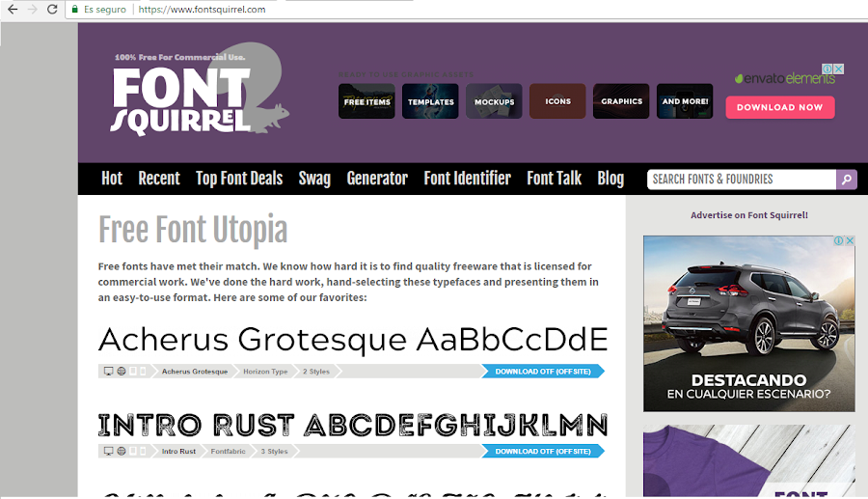The image size is (868, 499).
Task: Click desktop icon in Intro Rust row
Action: click(108, 451)
